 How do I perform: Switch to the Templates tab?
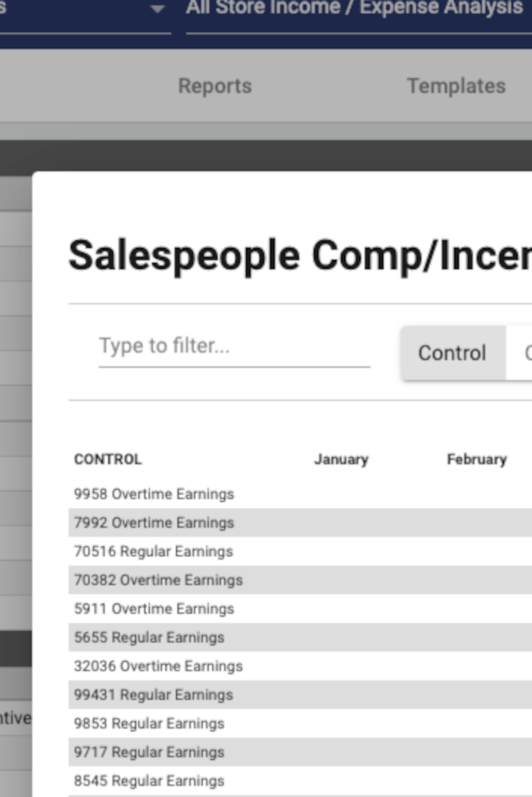456,86
